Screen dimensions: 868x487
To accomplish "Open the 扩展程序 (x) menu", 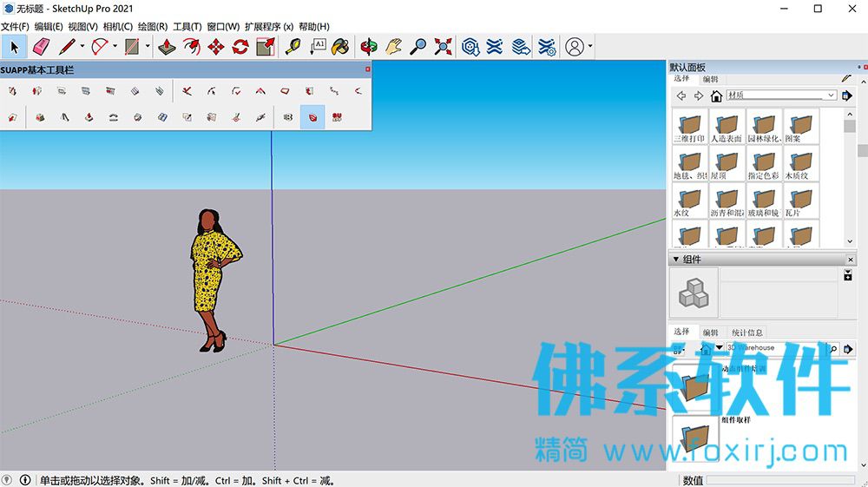I will coord(269,27).
